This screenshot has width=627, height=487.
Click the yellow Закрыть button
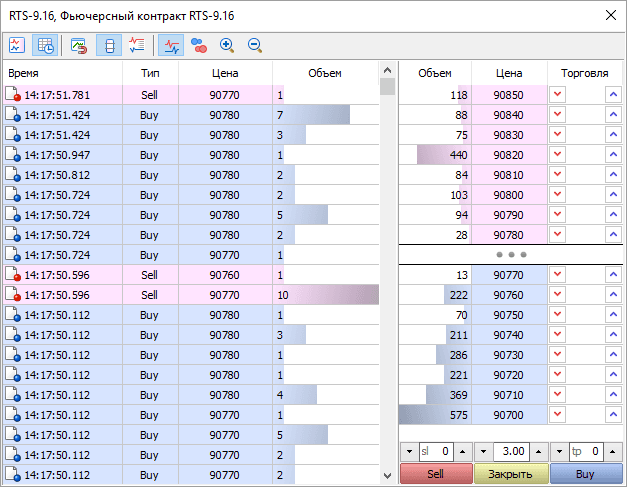click(511, 474)
